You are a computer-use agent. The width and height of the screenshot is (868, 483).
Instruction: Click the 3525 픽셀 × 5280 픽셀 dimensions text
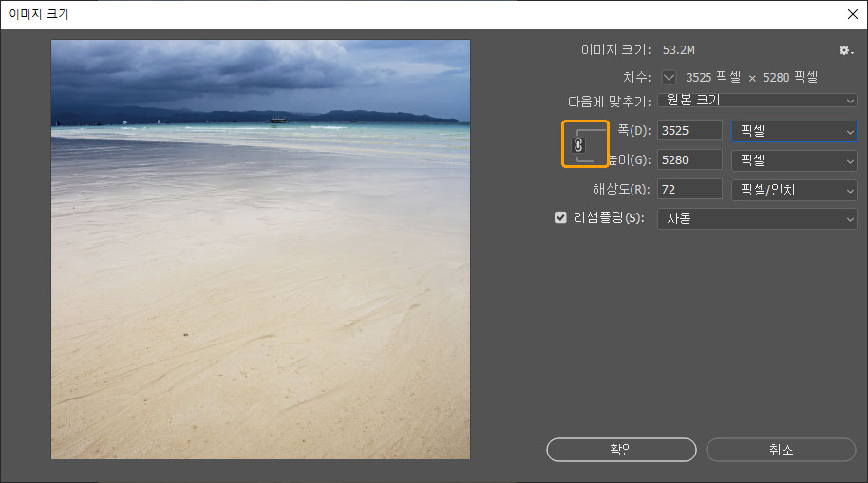pyautogui.click(x=751, y=78)
